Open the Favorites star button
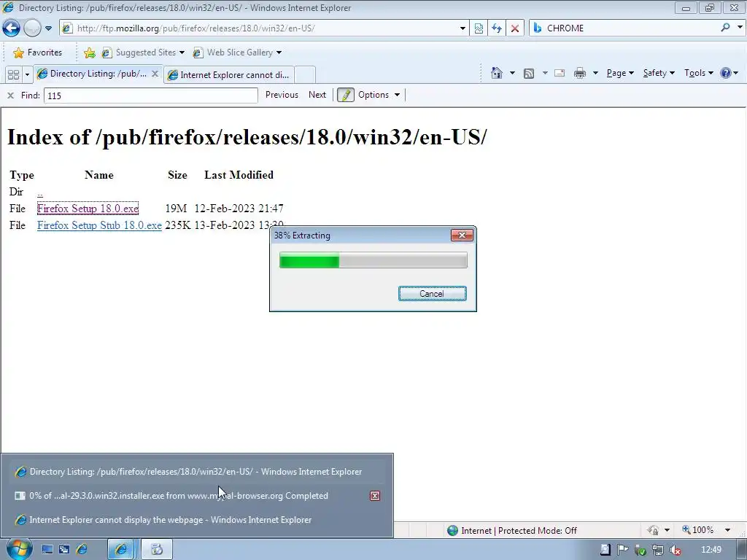Screen dimensions: 747x560 click(x=38, y=52)
